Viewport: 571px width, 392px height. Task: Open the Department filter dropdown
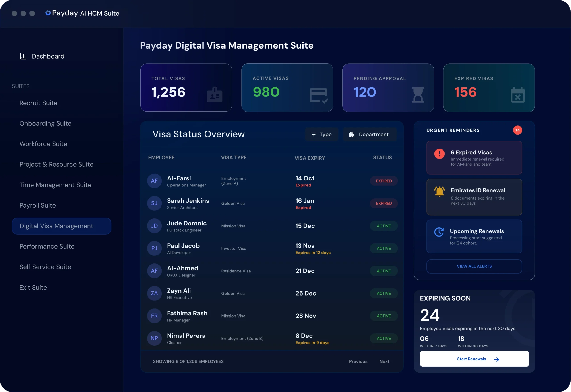[369, 134]
